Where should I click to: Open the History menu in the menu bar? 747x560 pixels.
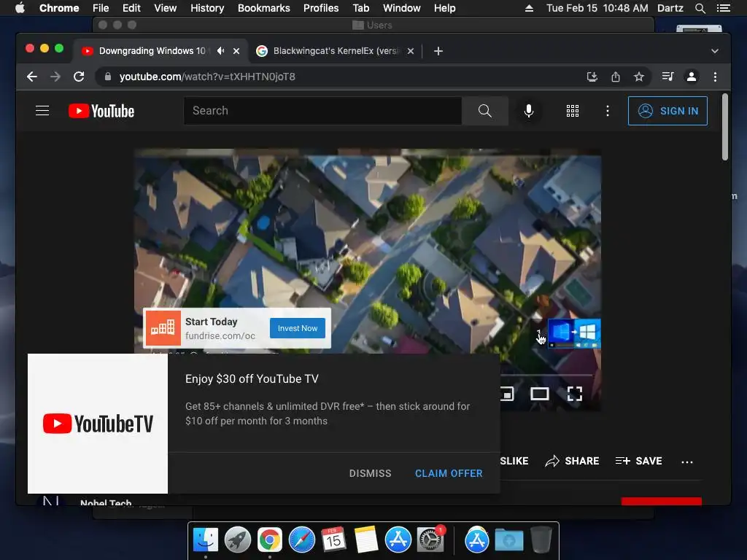[207, 8]
